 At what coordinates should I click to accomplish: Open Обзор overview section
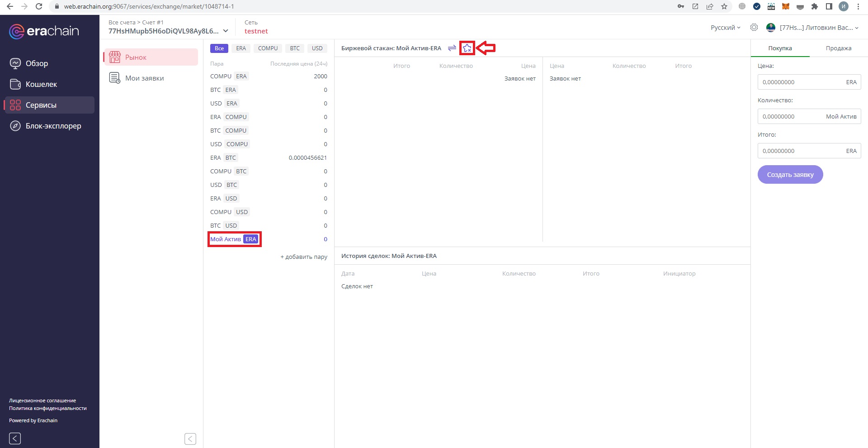(x=37, y=63)
